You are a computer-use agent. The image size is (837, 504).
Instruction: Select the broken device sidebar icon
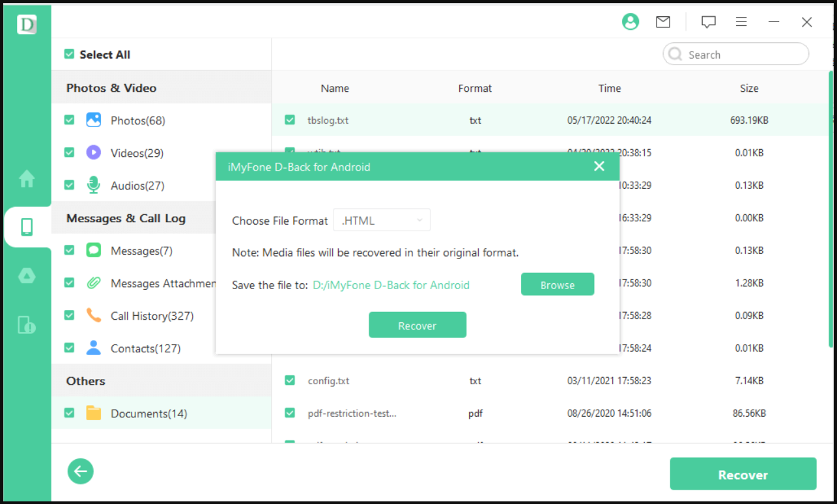click(x=27, y=324)
